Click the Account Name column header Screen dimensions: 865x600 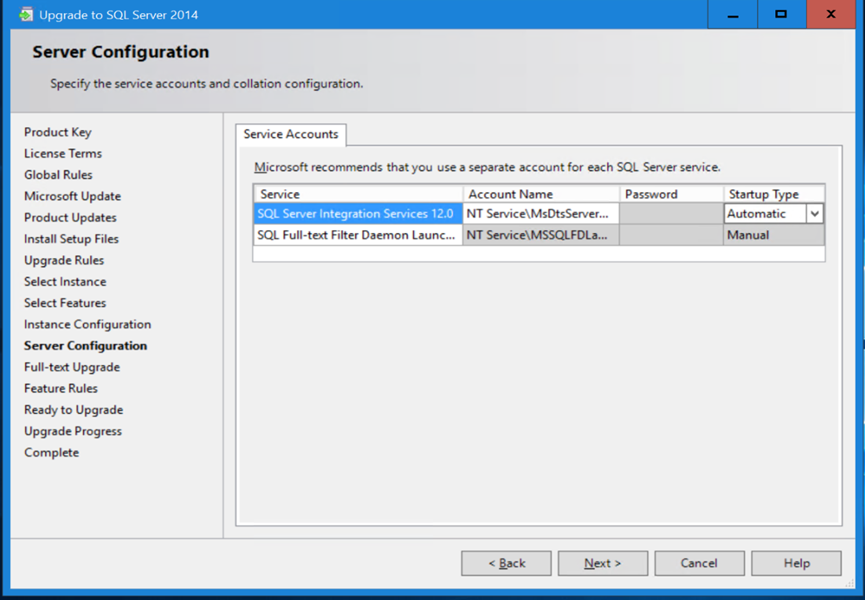click(541, 194)
